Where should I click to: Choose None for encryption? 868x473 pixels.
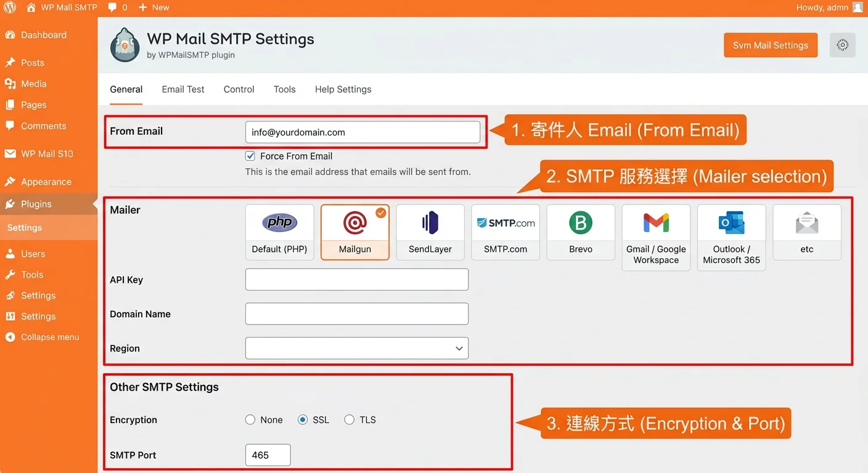[250, 419]
